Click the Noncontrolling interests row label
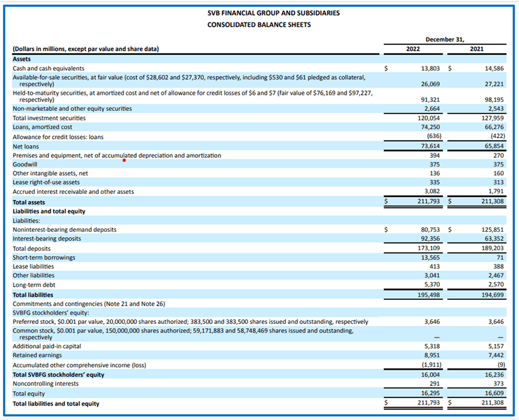Screen dimensions: 519x420 point(45,383)
